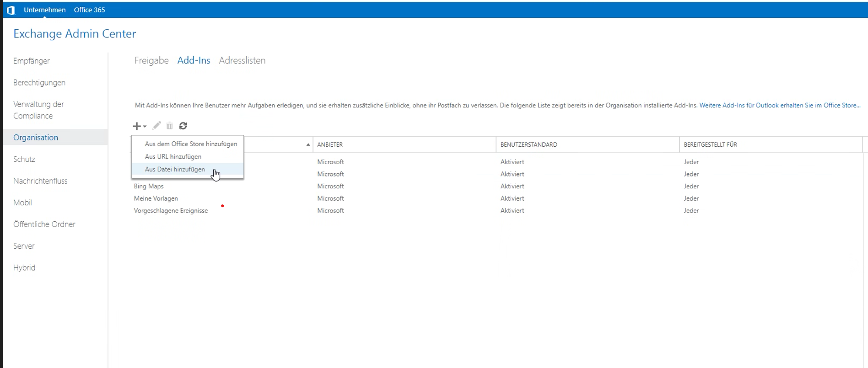Switch to the Adresslisten tab
Screen dimensions: 868x368
click(242, 60)
